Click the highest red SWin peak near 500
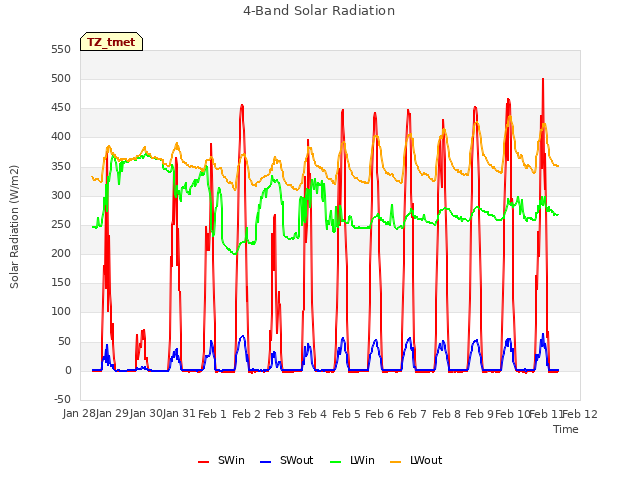This screenshot has width=640, height=480. tap(543, 80)
